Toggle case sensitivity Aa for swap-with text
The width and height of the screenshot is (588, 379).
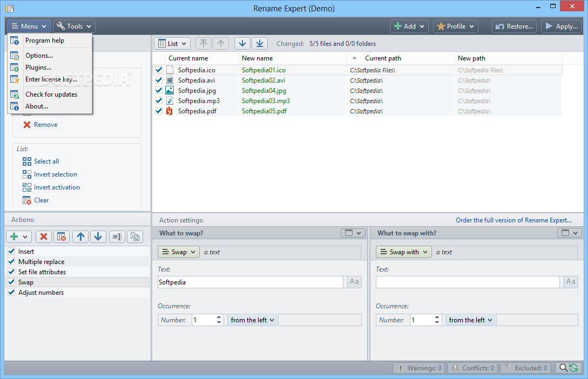coord(571,282)
